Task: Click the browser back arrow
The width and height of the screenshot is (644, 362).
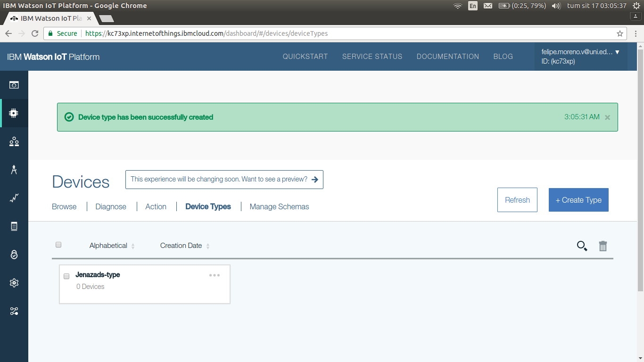Action: [x=8, y=33]
